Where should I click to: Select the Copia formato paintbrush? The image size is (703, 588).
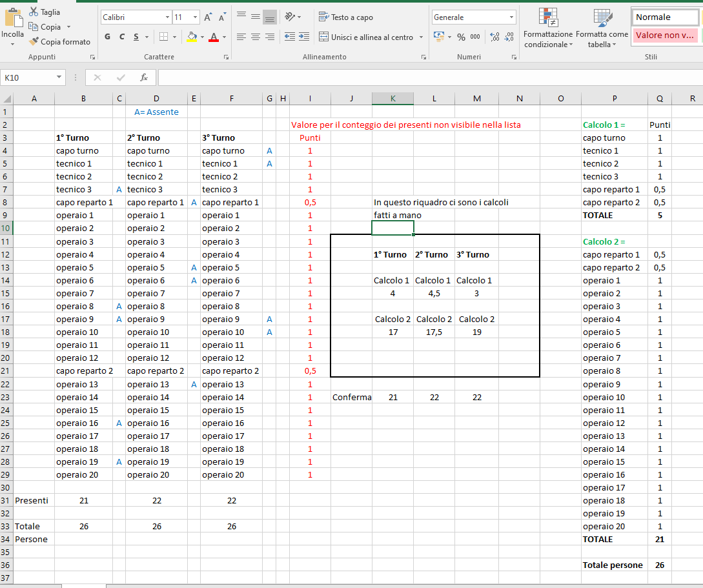34,42
